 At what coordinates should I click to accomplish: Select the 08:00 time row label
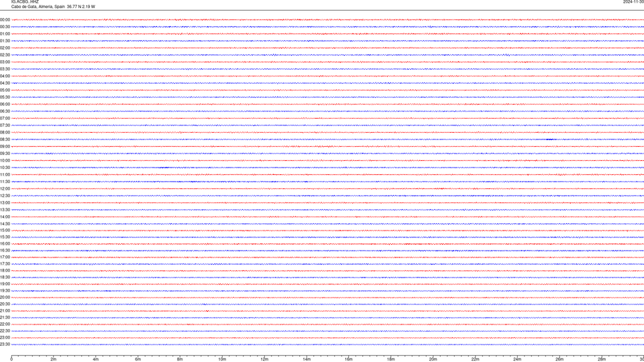click(x=5, y=133)
